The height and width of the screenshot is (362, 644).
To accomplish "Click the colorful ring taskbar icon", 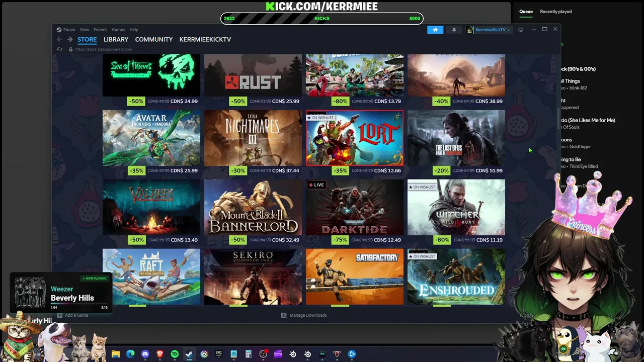I will tap(204, 354).
